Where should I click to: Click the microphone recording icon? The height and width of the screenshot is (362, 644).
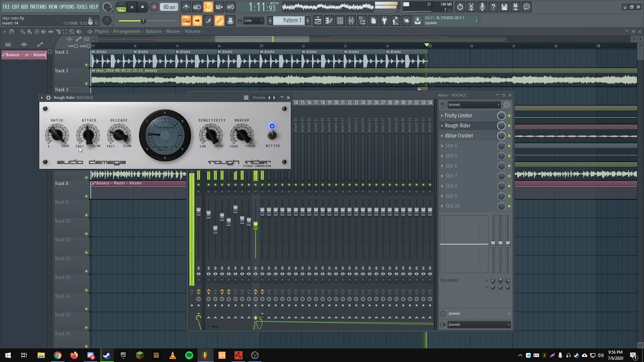(x=482, y=7)
